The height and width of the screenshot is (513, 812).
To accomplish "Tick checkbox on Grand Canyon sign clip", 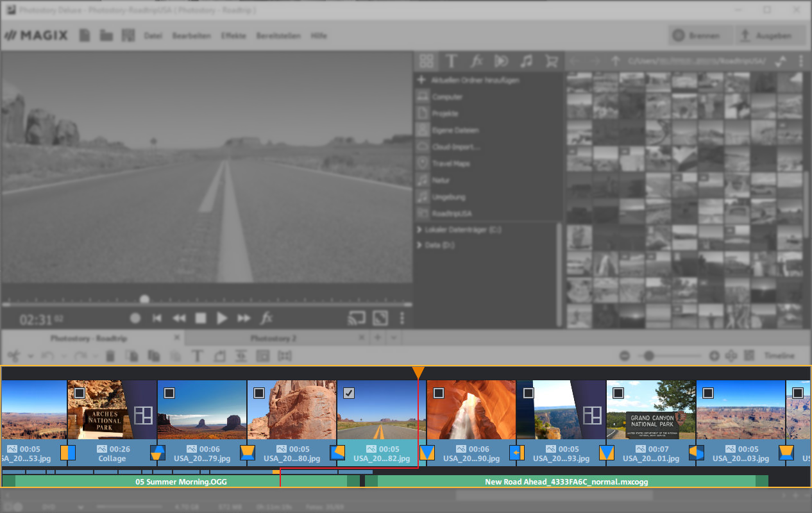I will pos(618,392).
